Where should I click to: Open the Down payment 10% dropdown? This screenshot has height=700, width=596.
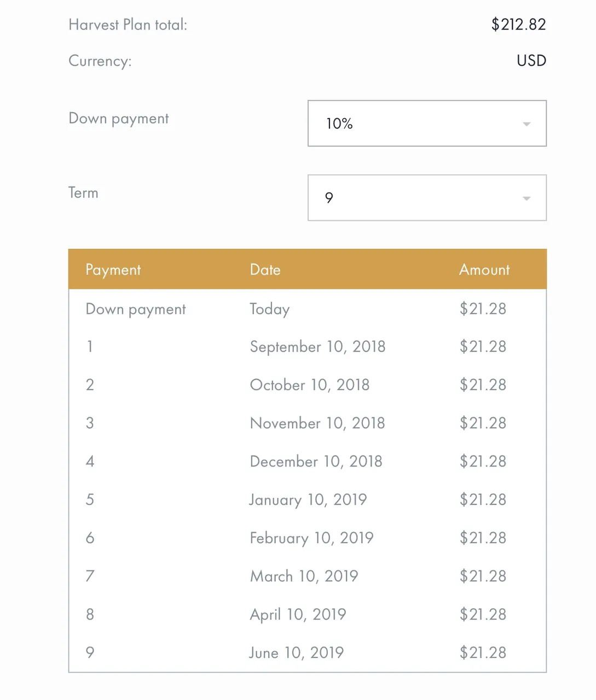tap(427, 123)
